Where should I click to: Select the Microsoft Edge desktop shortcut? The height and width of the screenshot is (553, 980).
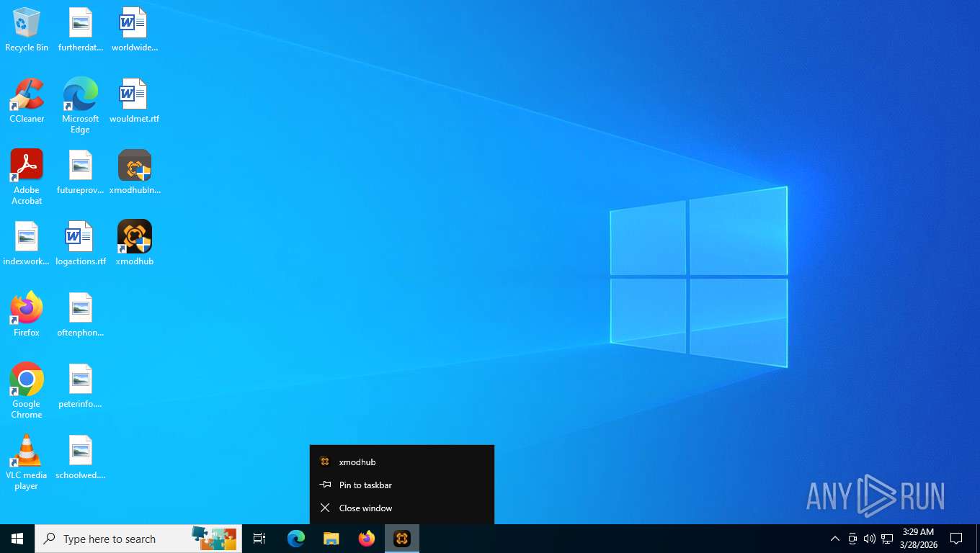(x=81, y=106)
